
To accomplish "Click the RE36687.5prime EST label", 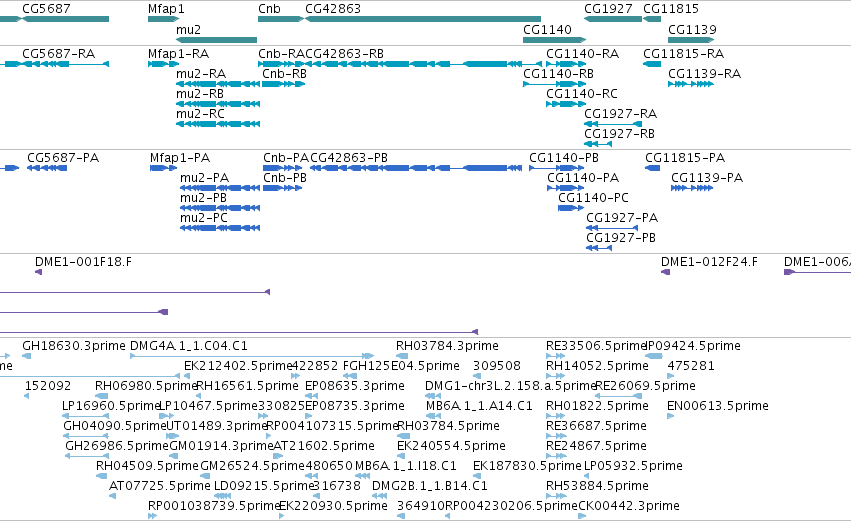I will 596,427.
